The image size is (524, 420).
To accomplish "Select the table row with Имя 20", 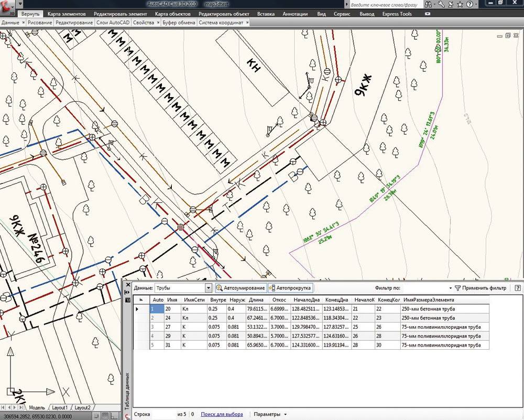I will 311,309.
